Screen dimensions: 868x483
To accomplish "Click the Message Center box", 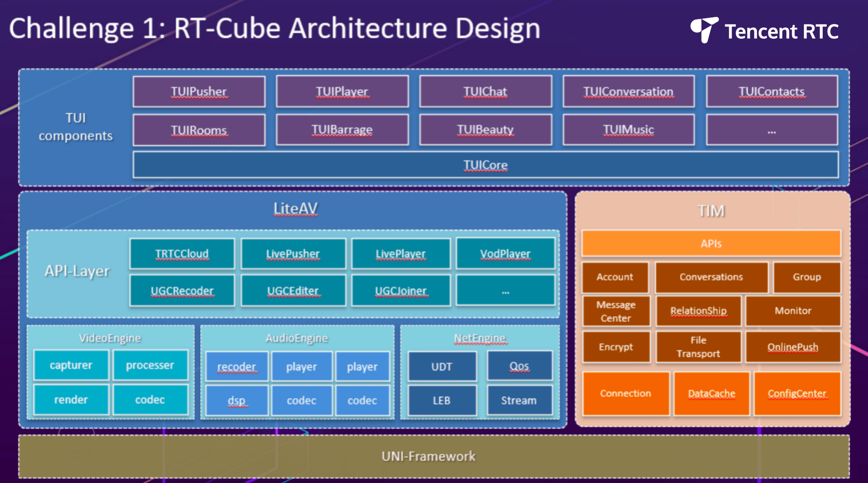I will (x=616, y=311).
